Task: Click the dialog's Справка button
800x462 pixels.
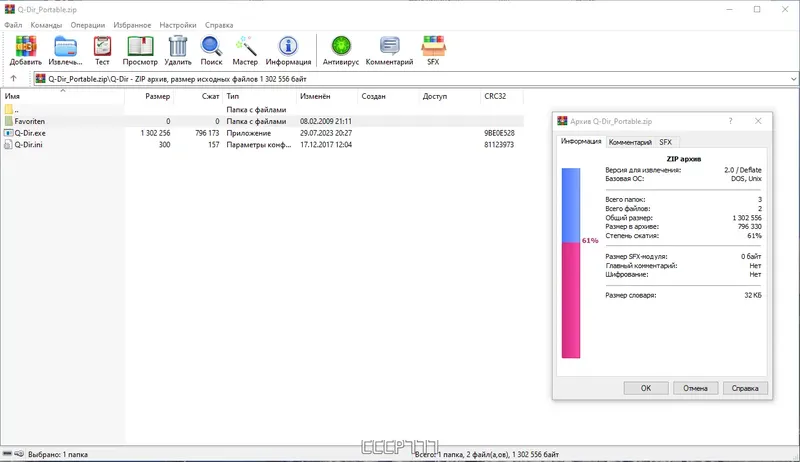Action: pos(745,388)
